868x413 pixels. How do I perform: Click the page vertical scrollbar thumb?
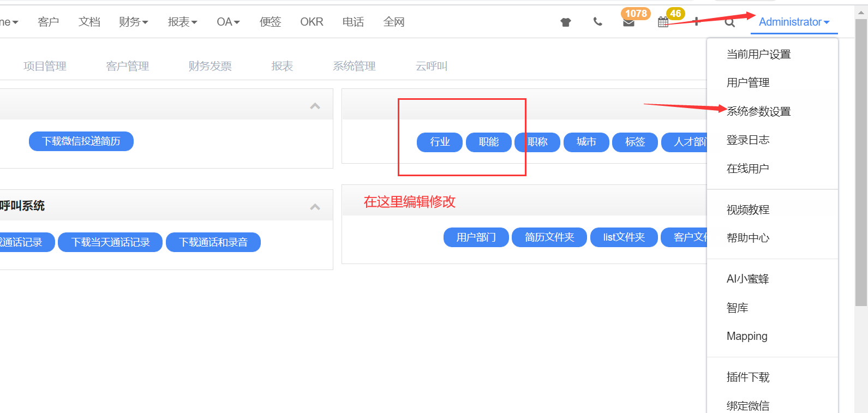click(x=861, y=163)
